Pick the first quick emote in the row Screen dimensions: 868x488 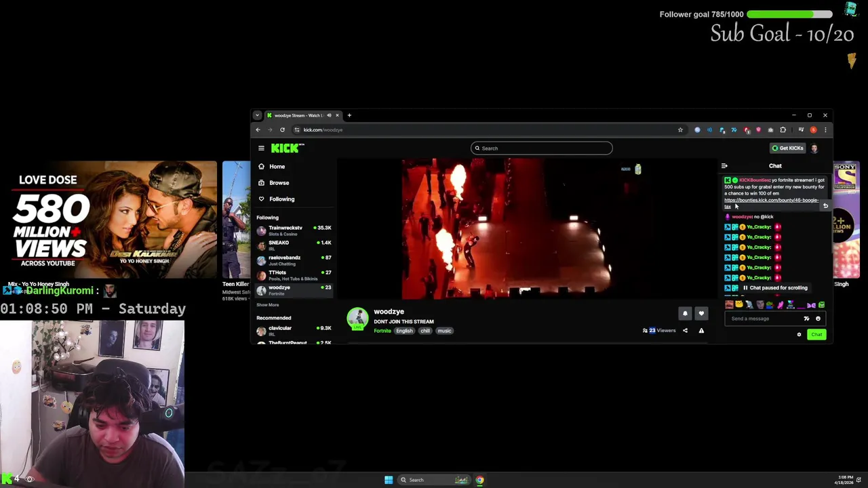coord(729,305)
